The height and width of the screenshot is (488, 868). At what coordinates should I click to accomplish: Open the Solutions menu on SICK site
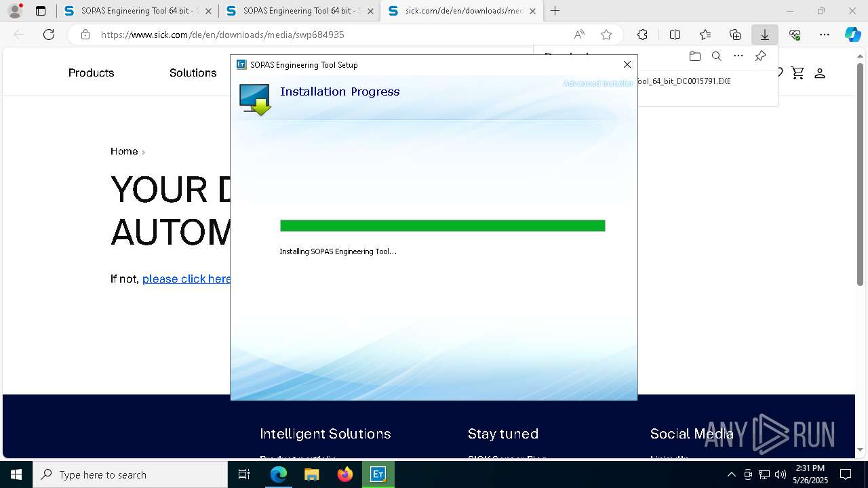[x=193, y=73]
